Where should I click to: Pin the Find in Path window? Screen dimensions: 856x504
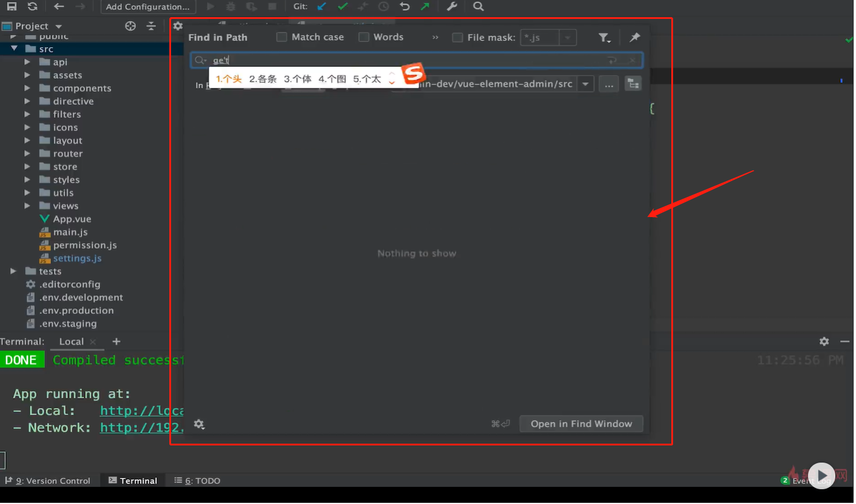[x=635, y=37]
